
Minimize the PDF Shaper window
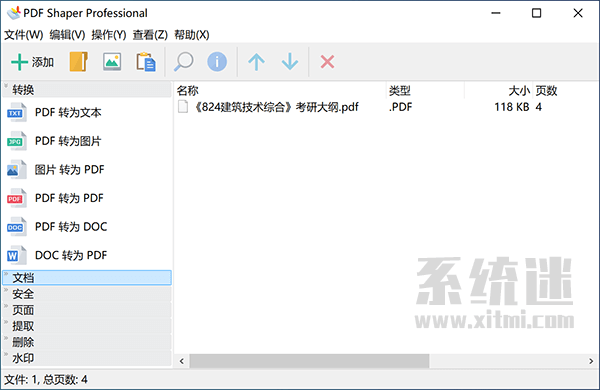click(496, 13)
